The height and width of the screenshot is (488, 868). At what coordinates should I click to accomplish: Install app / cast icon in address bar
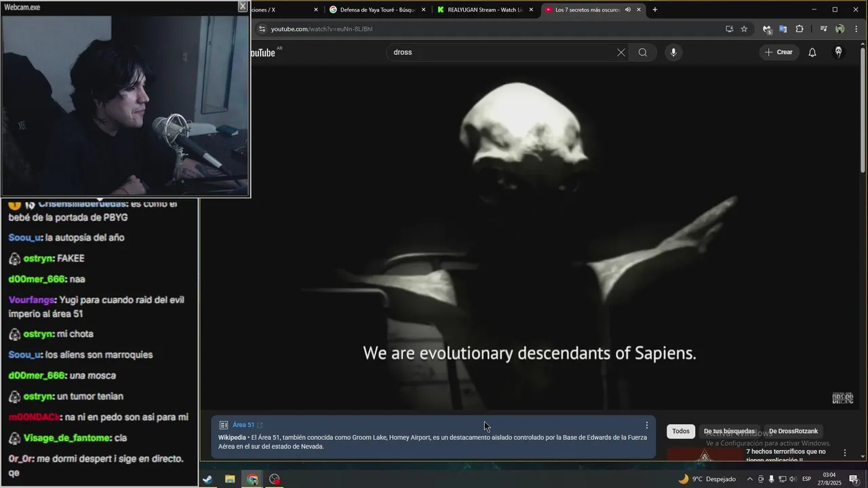(x=729, y=29)
